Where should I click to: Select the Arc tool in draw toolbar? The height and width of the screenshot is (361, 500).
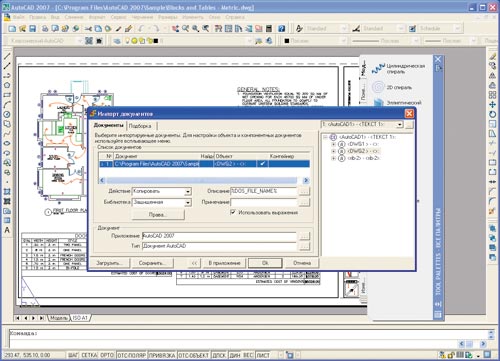pyautogui.click(x=7, y=105)
